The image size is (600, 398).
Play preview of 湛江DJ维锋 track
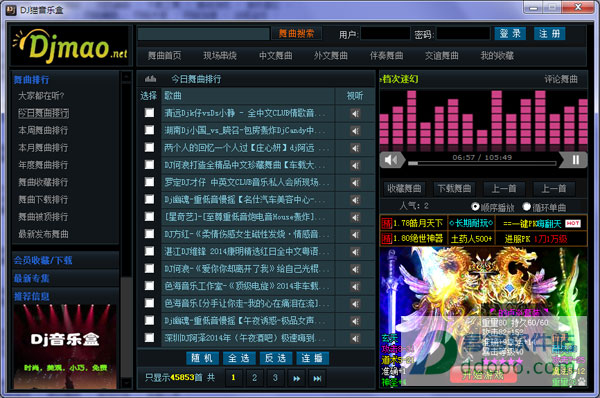355,252
